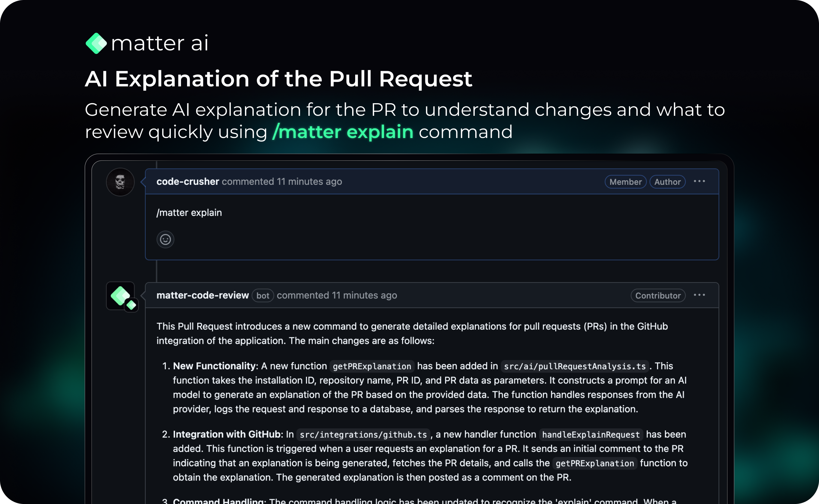Click the 'AI Explanation of the Pull Request' title

[x=278, y=79]
